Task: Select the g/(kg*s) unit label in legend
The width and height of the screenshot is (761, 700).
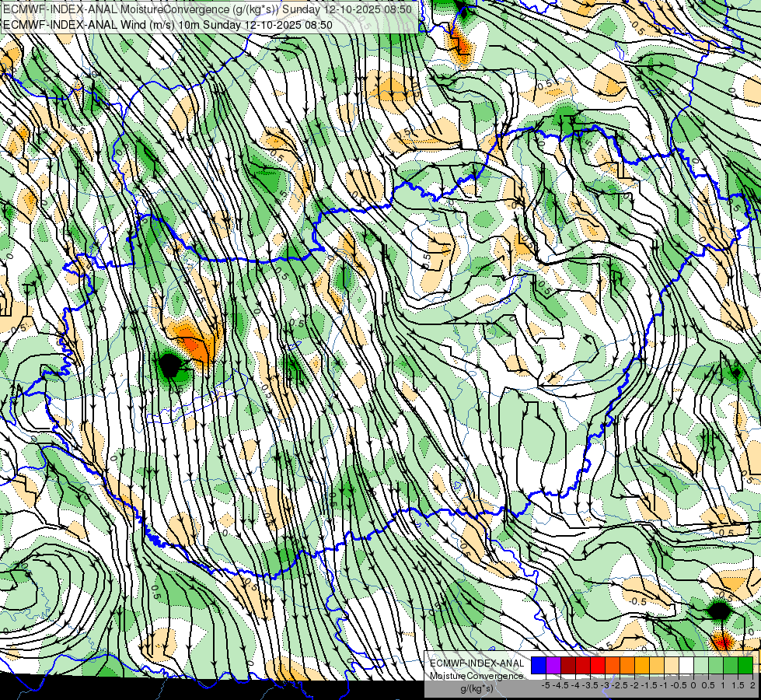Action: (477, 688)
